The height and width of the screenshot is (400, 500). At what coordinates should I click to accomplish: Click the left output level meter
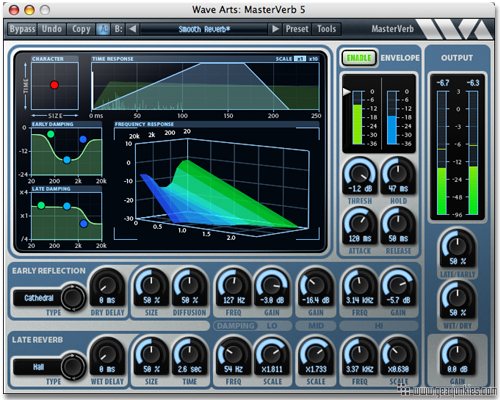click(442, 153)
